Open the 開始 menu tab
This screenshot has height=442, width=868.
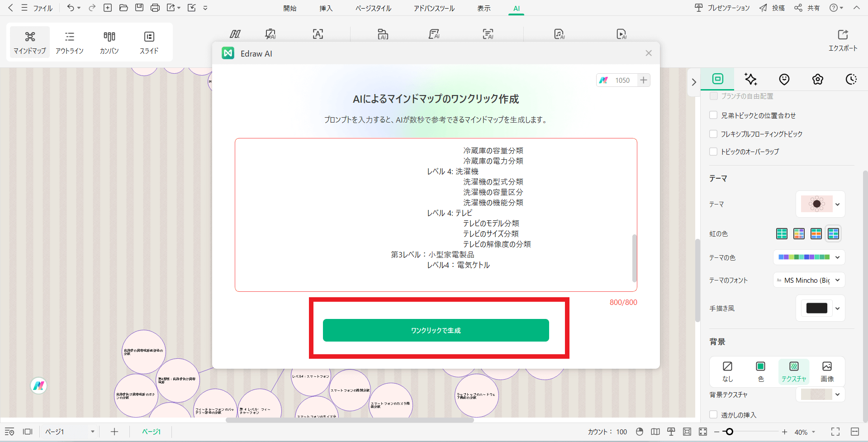tap(290, 8)
